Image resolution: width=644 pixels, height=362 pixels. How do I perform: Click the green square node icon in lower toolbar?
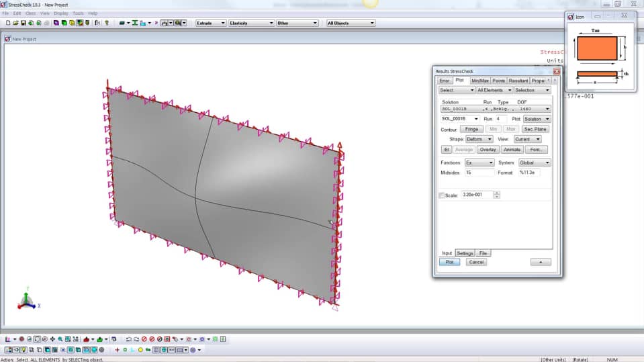point(125,350)
